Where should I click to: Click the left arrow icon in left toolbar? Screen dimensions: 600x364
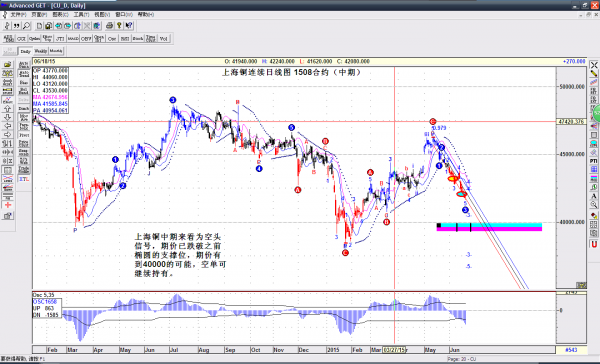pyautogui.click(x=8, y=126)
